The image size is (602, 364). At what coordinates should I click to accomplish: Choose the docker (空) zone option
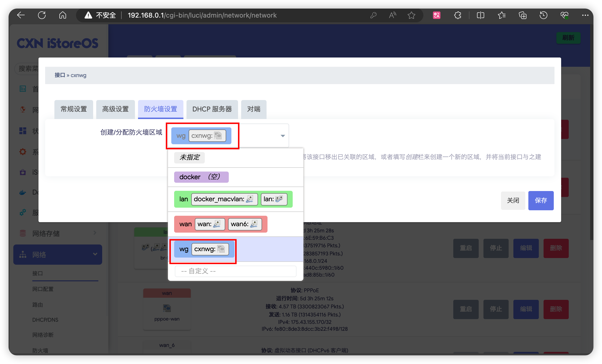[x=236, y=177]
